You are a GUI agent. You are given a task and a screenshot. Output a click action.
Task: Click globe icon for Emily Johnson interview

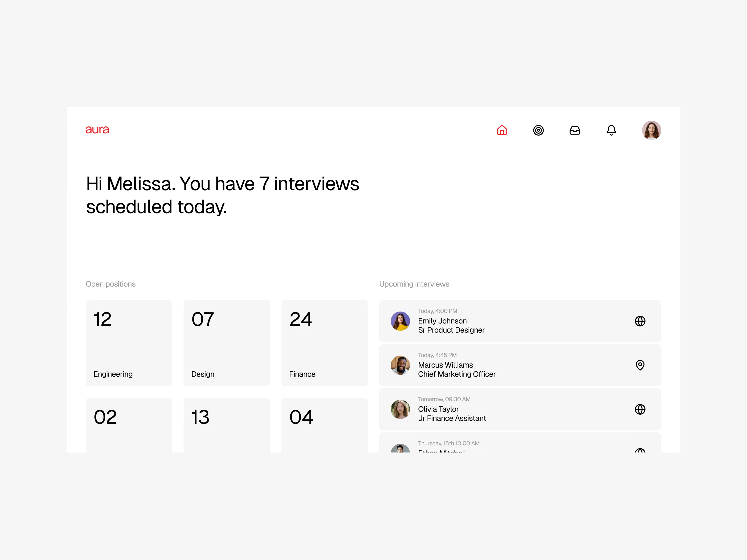(640, 321)
